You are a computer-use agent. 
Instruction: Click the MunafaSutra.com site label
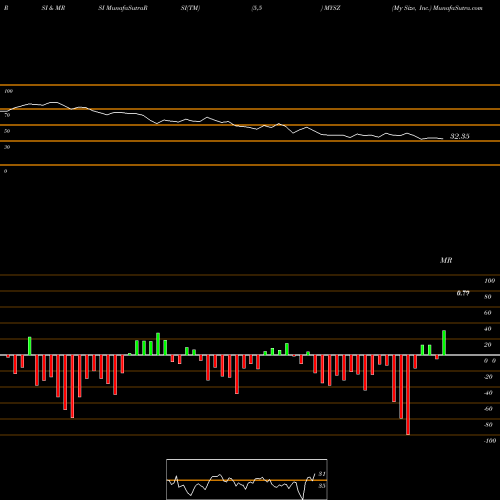point(458,8)
